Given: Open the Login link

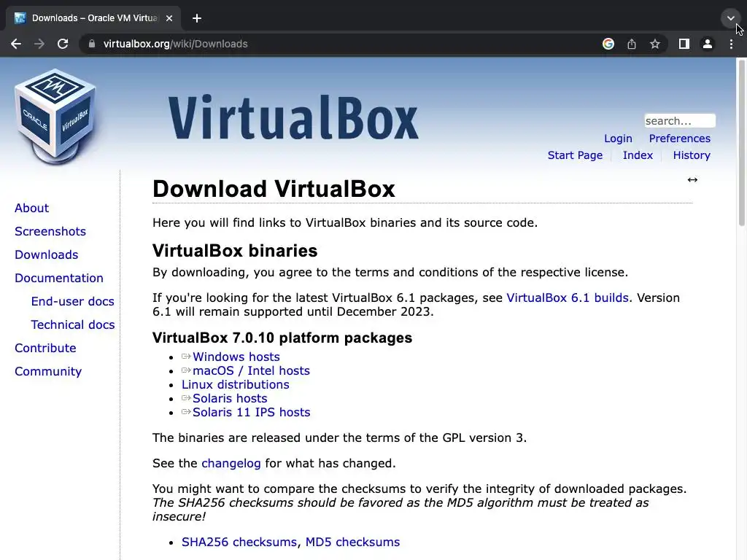Looking at the screenshot, I should [x=618, y=139].
